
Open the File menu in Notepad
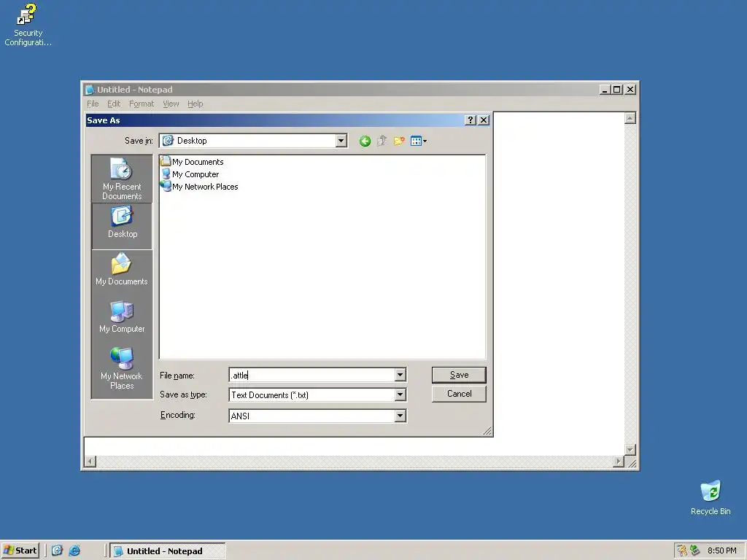(x=93, y=104)
